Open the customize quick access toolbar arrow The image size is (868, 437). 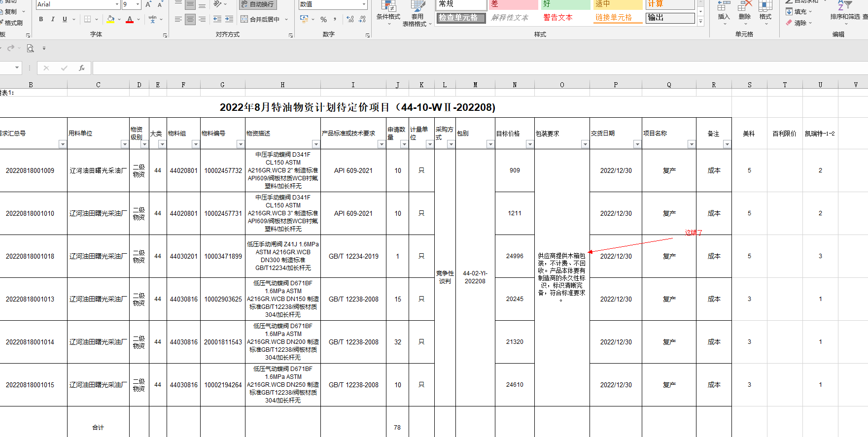(x=44, y=48)
